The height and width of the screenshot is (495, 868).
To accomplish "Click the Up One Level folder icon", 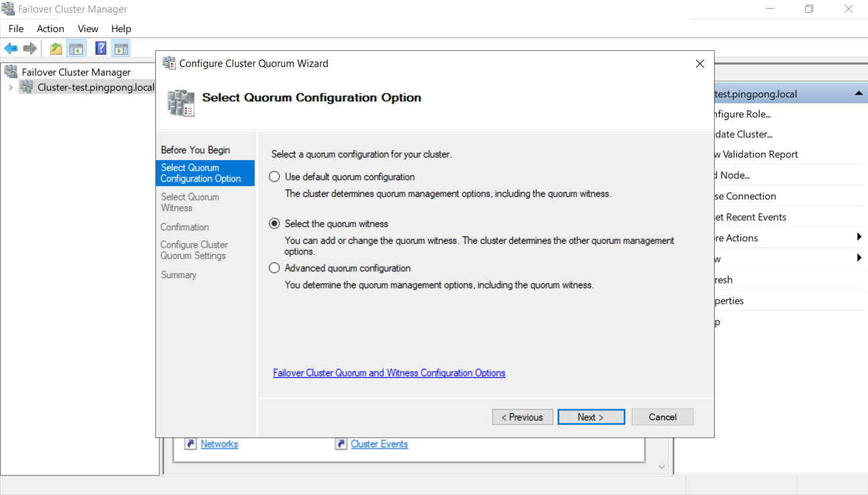I will [56, 48].
